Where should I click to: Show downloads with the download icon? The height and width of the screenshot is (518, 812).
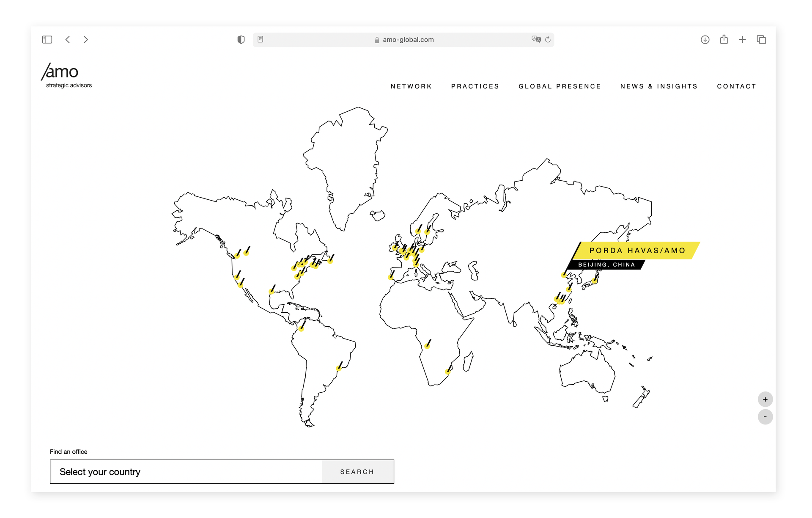(x=705, y=40)
